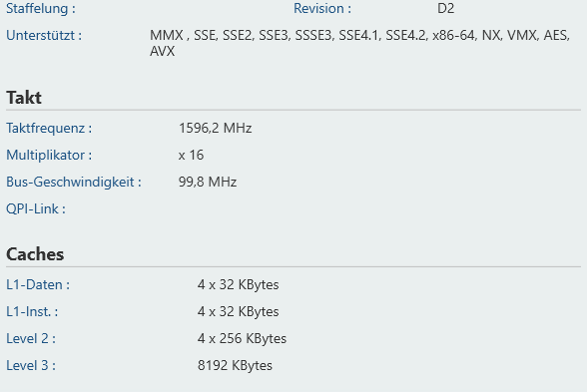Click the Takt section heading
Screen dimensions: 587x392
(24, 98)
